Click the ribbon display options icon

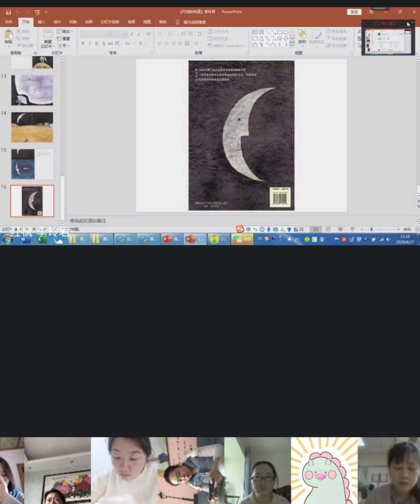click(x=371, y=12)
